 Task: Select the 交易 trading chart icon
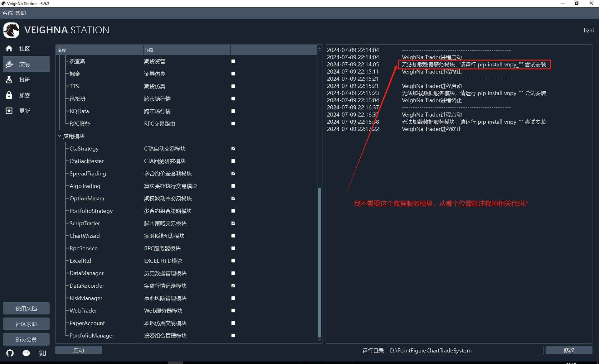(9, 64)
